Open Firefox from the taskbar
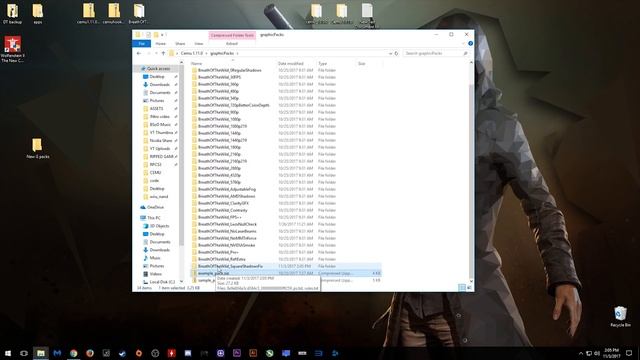Screen dimensions: 640x360 pyautogui.click(x=90, y=353)
